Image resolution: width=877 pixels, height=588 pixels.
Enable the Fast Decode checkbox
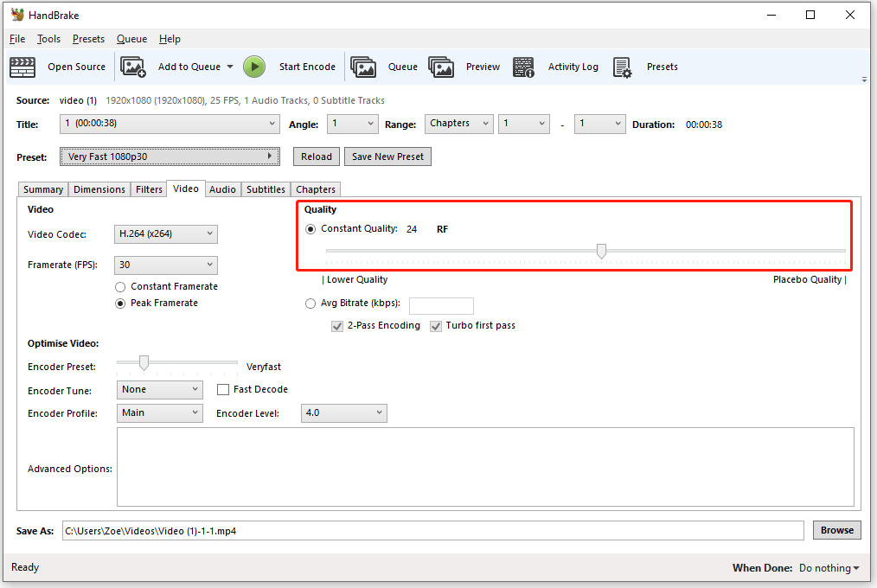pos(222,389)
